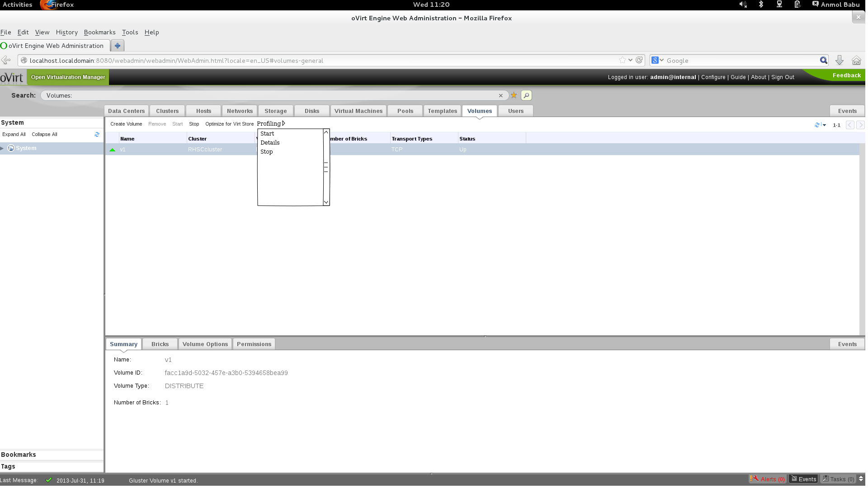Click the reload page icon in URL bar
The width and height of the screenshot is (868, 488).
pos(639,60)
